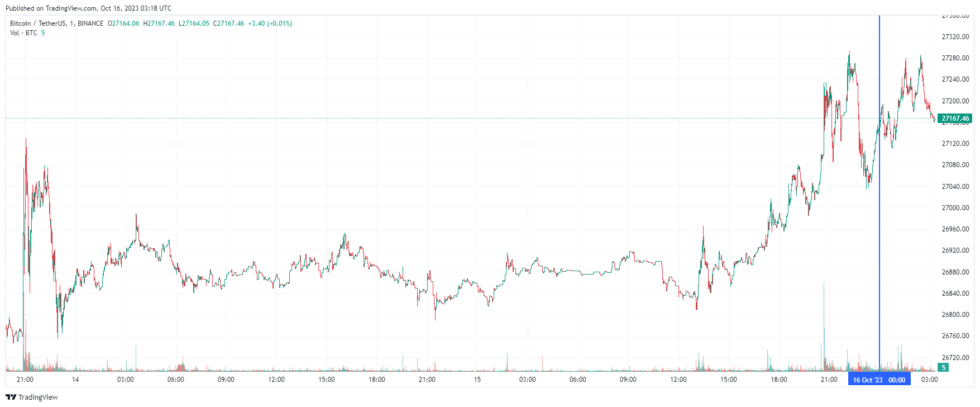Click the highlighted date label 16 Oct '23 00:00
Image resolution: width=980 pixels, height=407 pixels.
point(879,380)
